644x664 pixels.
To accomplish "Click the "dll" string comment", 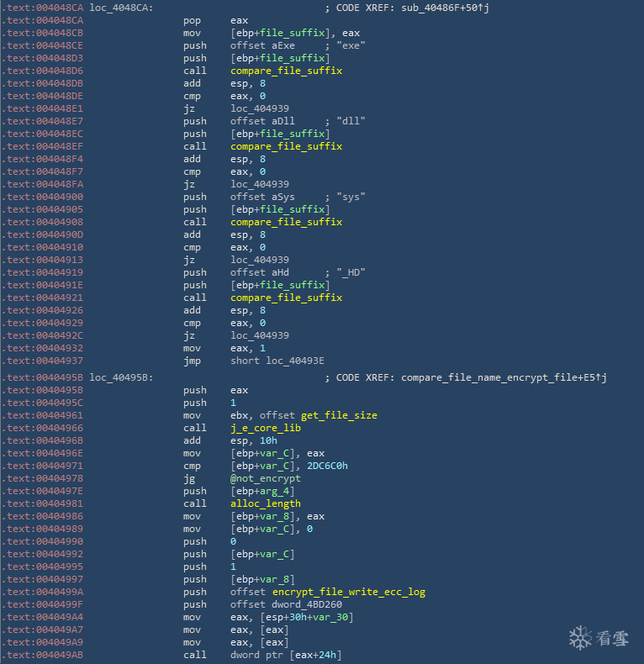I will coord(351,121).
